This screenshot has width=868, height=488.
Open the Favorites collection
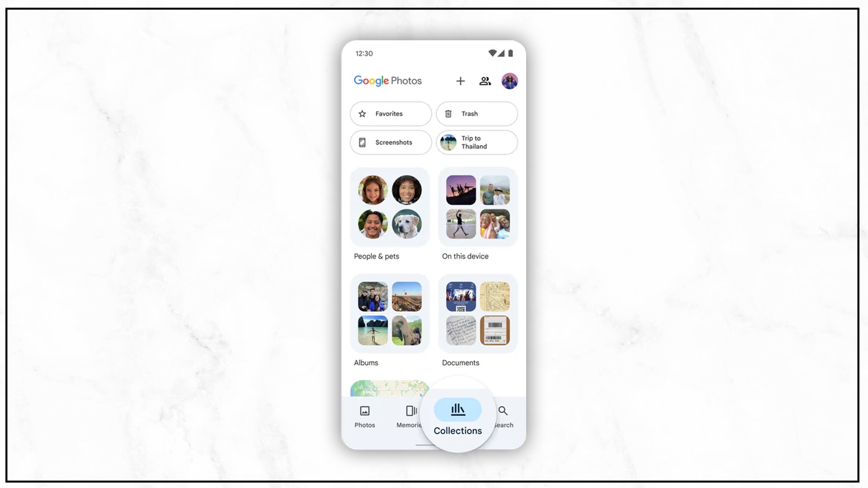(x=390, y=113)
